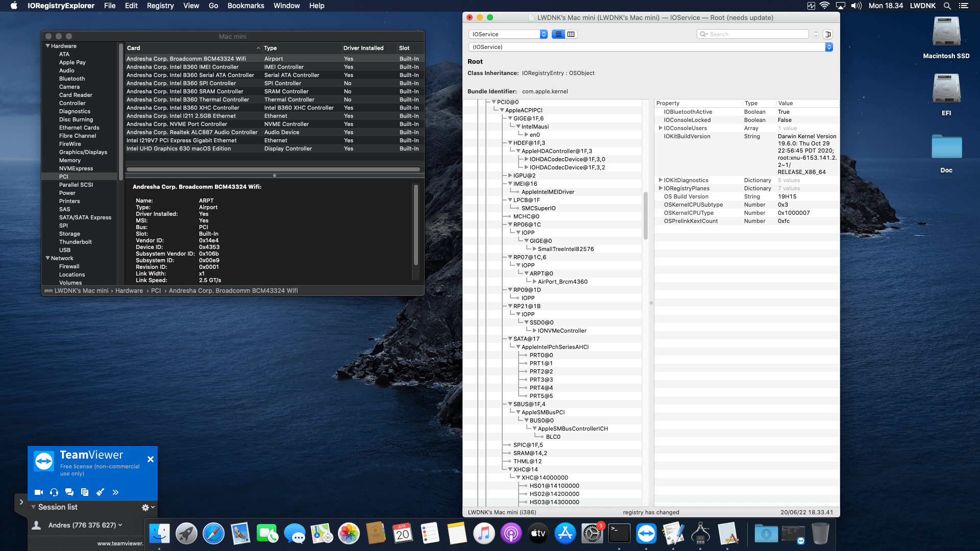Open the Apple menu
This screenshot has height=551, width=980.
pyautogui.click(x=14, y=6)
